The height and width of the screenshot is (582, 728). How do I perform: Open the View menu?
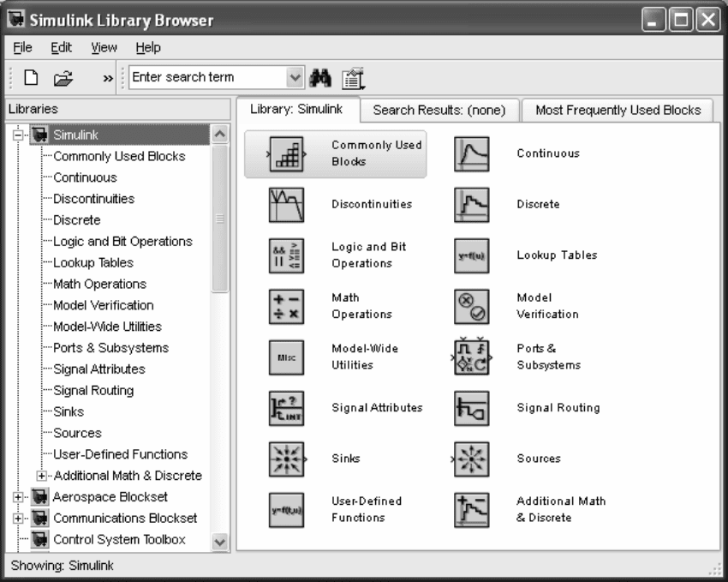coord(104,47)
